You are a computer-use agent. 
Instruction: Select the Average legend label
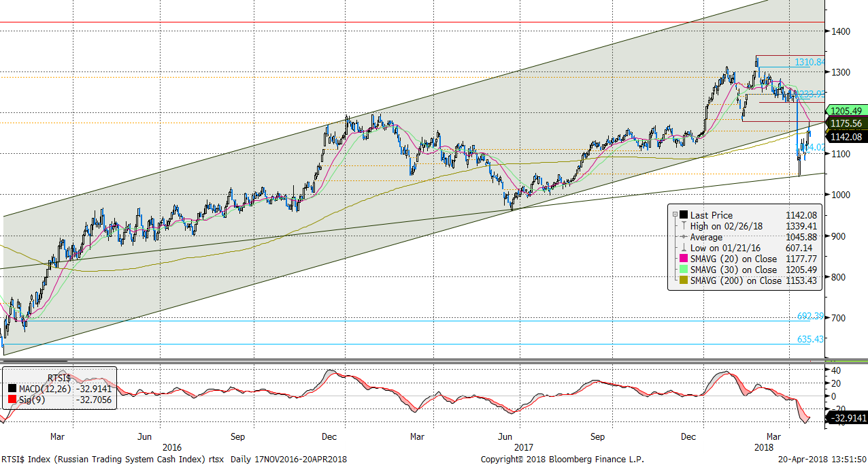coord(707,237)
